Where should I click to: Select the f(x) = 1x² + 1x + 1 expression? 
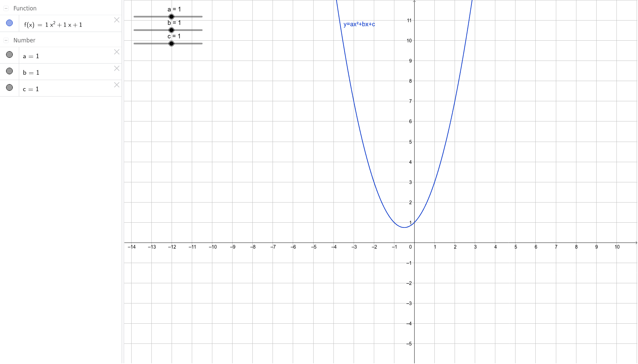click(53, 25)
